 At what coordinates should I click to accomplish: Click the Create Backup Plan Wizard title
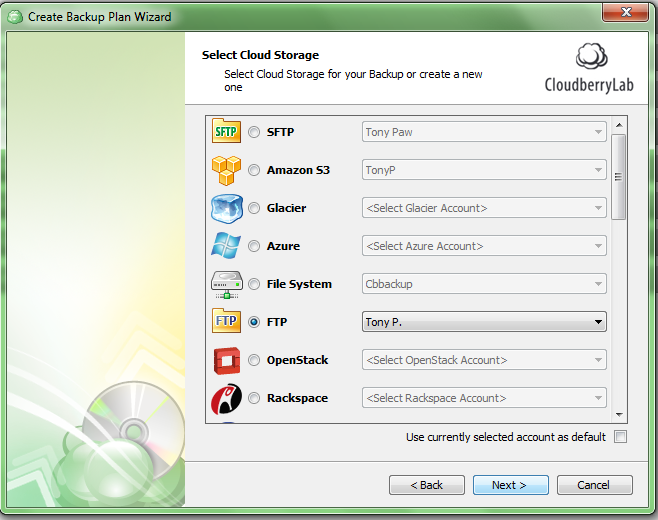coord(100,17)
